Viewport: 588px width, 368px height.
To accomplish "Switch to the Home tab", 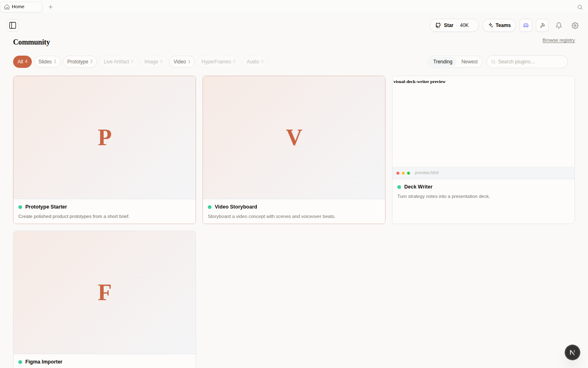I will point(21,7).
